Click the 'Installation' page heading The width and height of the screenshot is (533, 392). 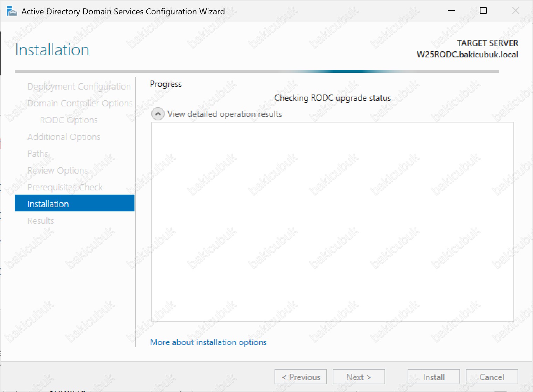tap(52, 50)
